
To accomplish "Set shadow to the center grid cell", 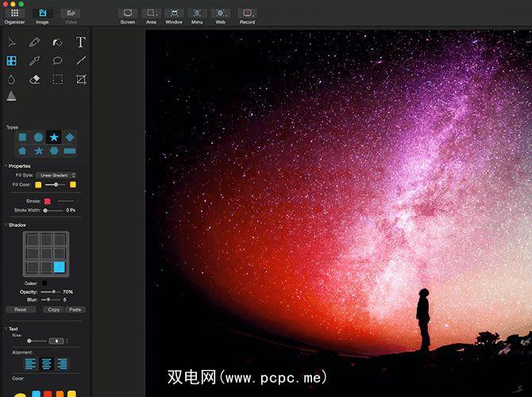I will click(x=47, y=253).
